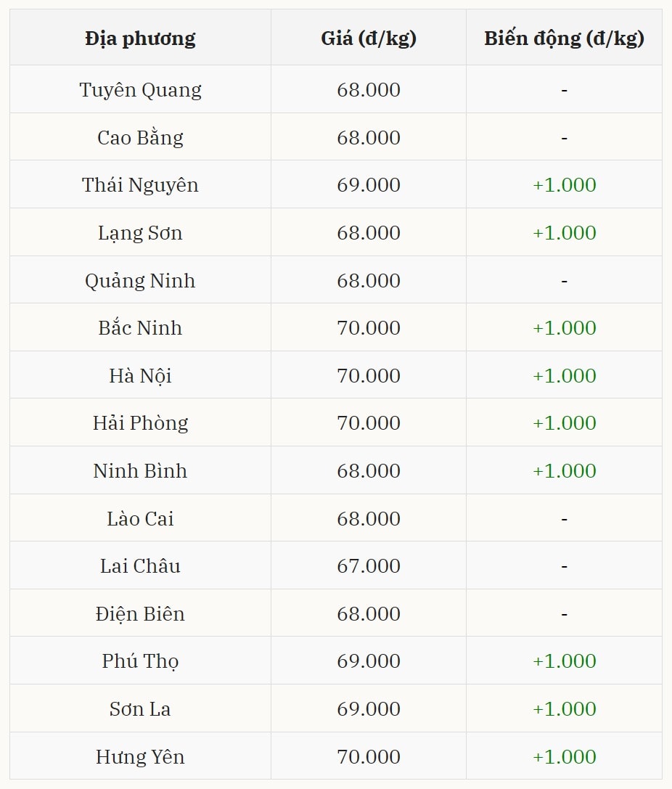Select the Điện Biên cell
The height and width of the screenshot is (789, 672).
coord(140,614)
